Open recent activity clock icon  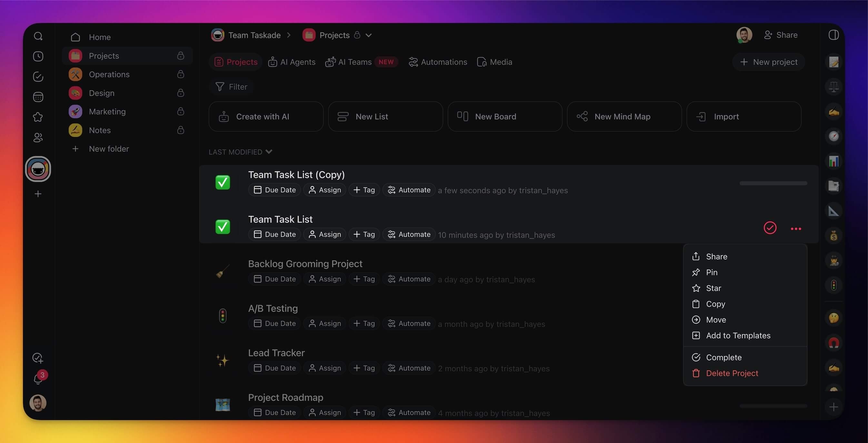point(38,56)
